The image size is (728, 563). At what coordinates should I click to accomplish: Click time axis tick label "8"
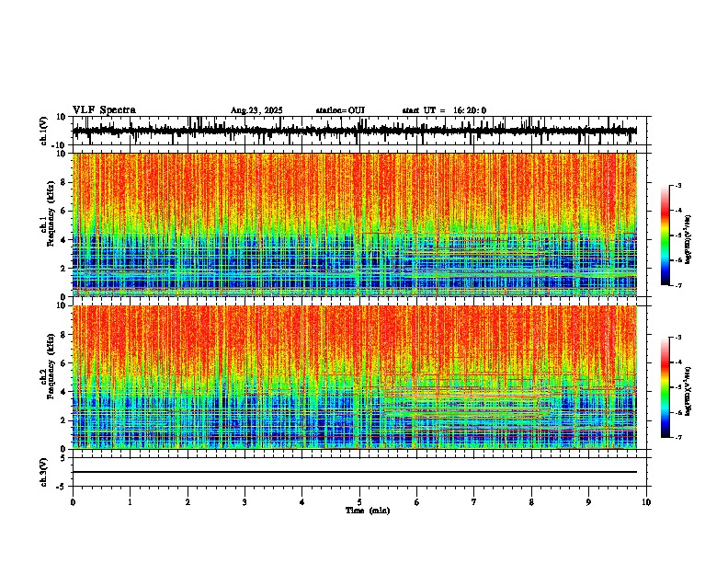tap(531, 502)
